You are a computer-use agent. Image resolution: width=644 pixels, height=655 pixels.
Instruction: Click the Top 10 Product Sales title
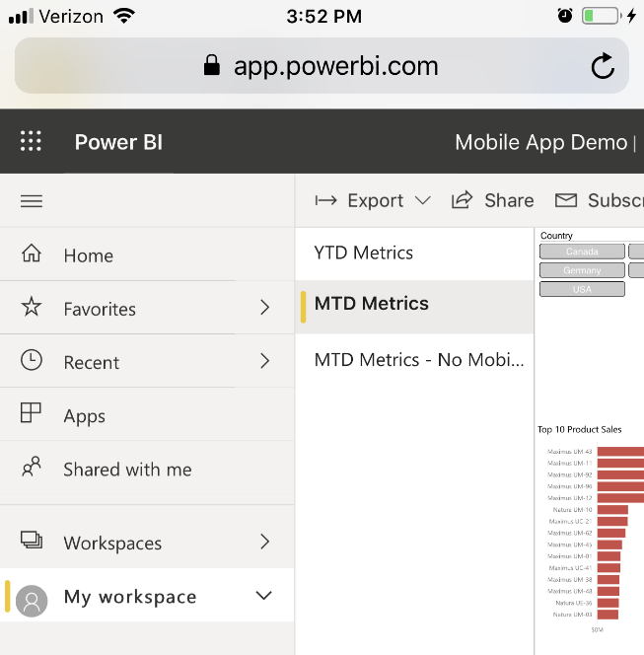click(x=579, y=429)
